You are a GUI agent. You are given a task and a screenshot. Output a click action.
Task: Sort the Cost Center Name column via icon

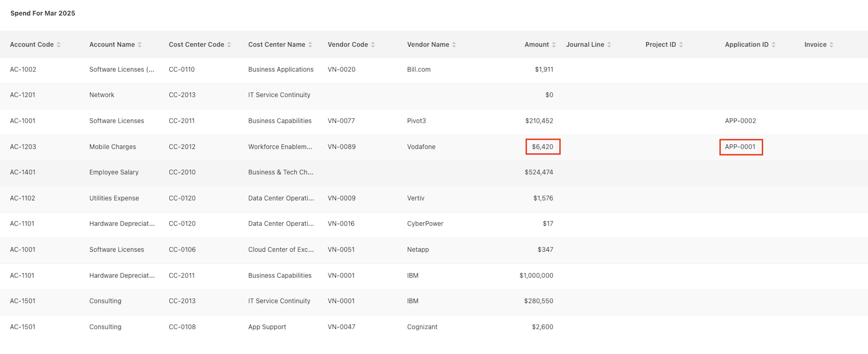310,45
